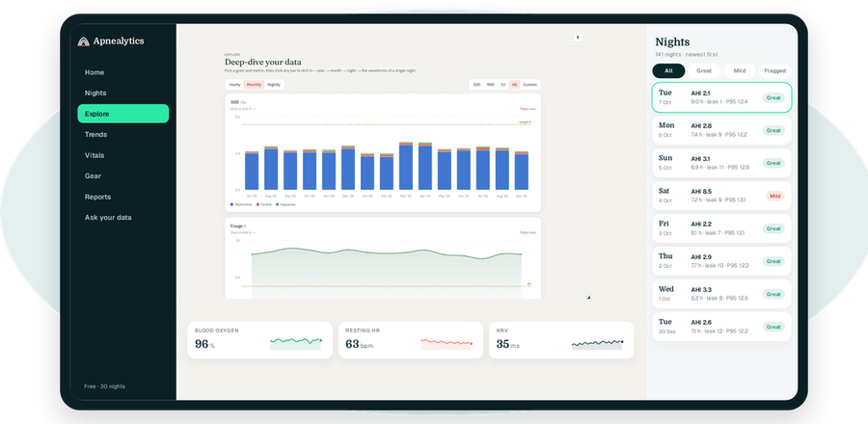Collapse panel using the small arrow button
The height and width of the screenshot is (424, 868).
click(x=578, y=38)
